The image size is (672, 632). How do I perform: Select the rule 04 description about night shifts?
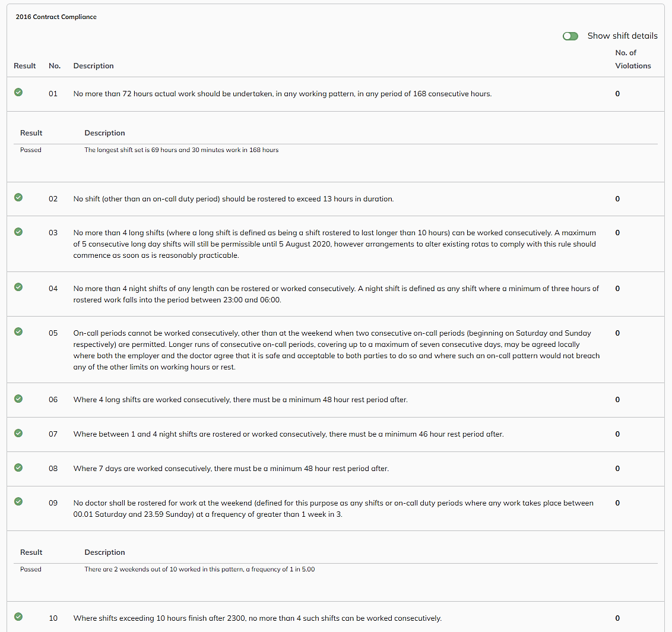tap(336, 294)
